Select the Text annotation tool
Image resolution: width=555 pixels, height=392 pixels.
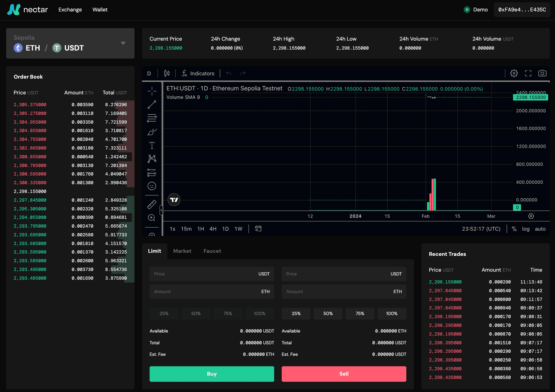click(152, 146)
